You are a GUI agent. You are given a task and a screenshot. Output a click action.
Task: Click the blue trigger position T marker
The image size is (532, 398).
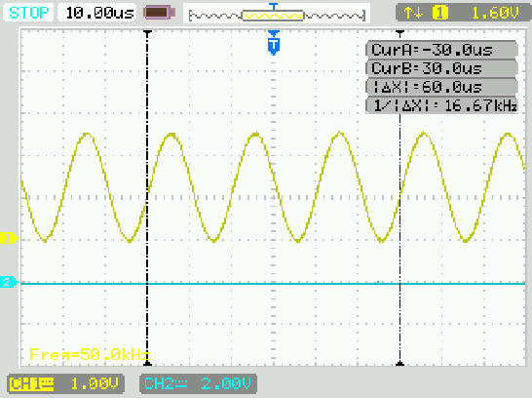[x=274, y=43]
